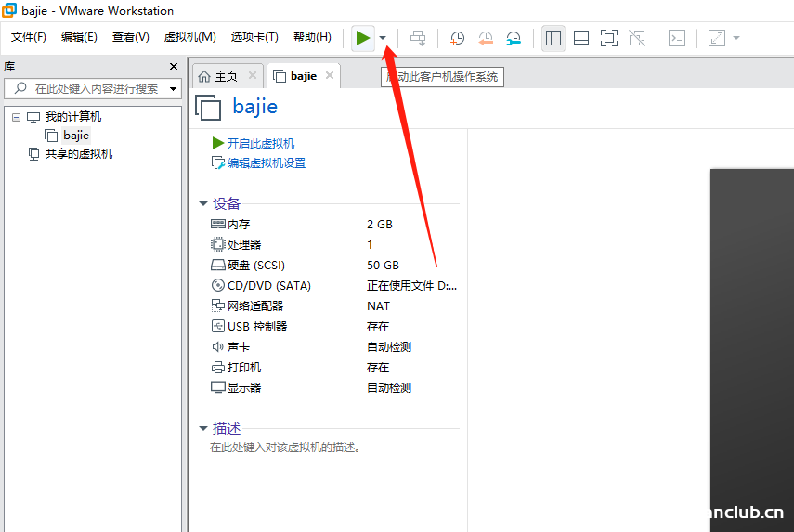This screenshot has height=532, width=794.
Task: Click 编辑虚拟机设置 link
Action: pyautogui.click(x=267, y=163)
